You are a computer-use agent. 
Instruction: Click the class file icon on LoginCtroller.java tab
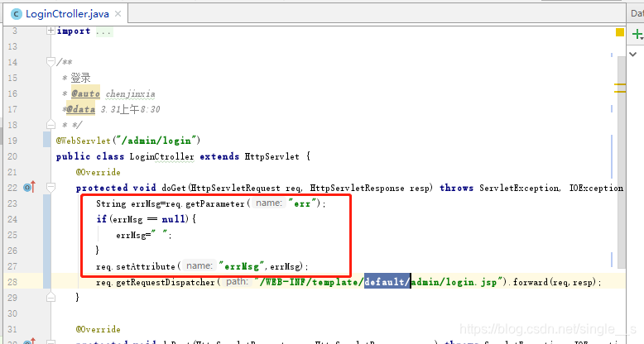click(17, 14)
